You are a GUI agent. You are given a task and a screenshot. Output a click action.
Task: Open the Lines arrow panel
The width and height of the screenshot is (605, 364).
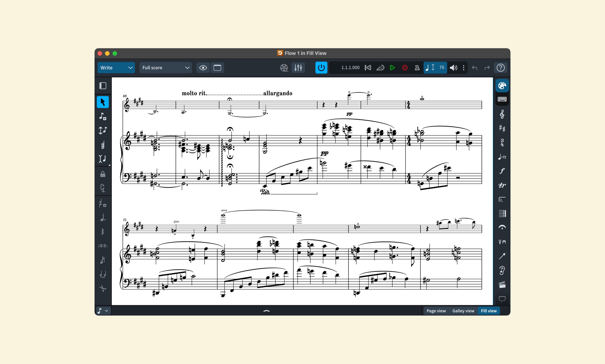click(x=502, y=256)
